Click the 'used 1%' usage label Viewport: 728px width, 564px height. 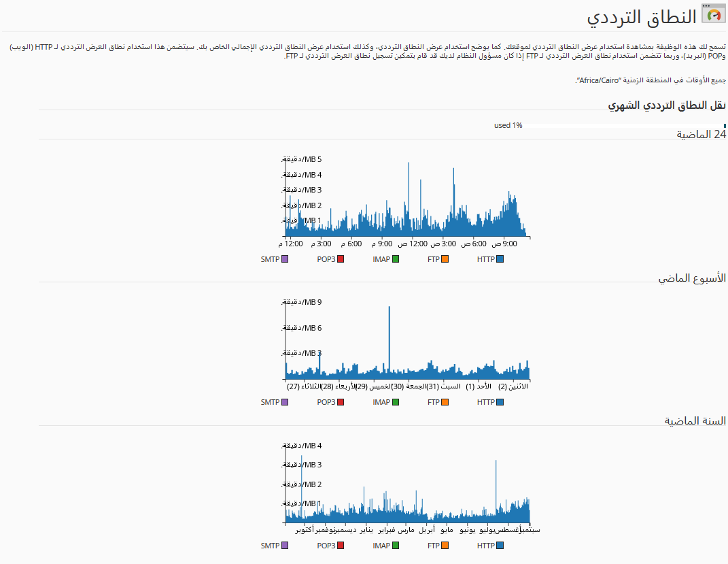pyautogui.click(x=508, y=125)
